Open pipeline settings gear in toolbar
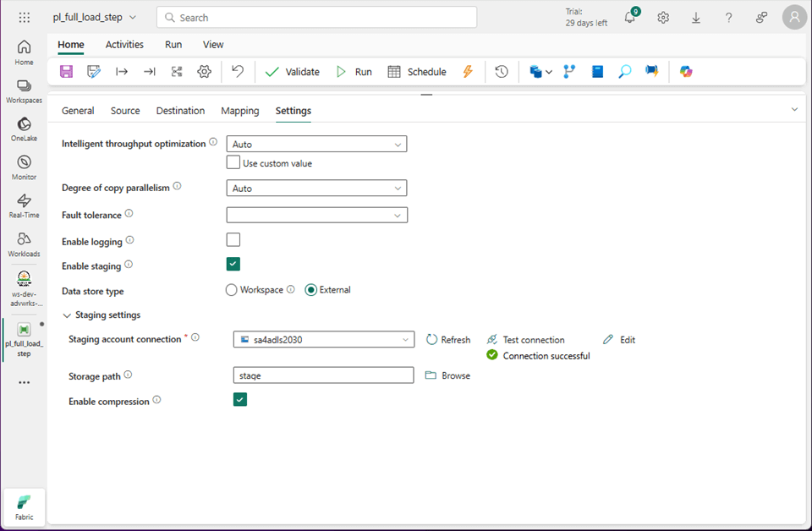 pyautogui.click(x=204, y=72)
